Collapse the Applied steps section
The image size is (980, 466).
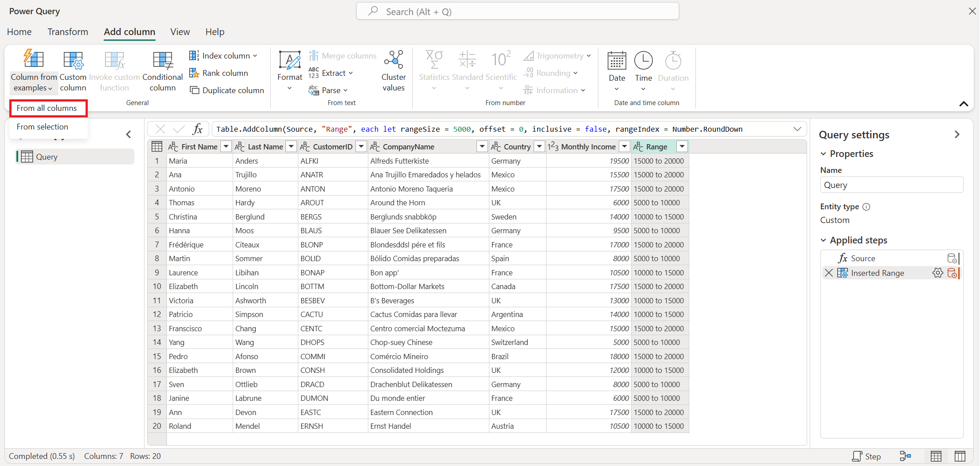coord(823,240)
